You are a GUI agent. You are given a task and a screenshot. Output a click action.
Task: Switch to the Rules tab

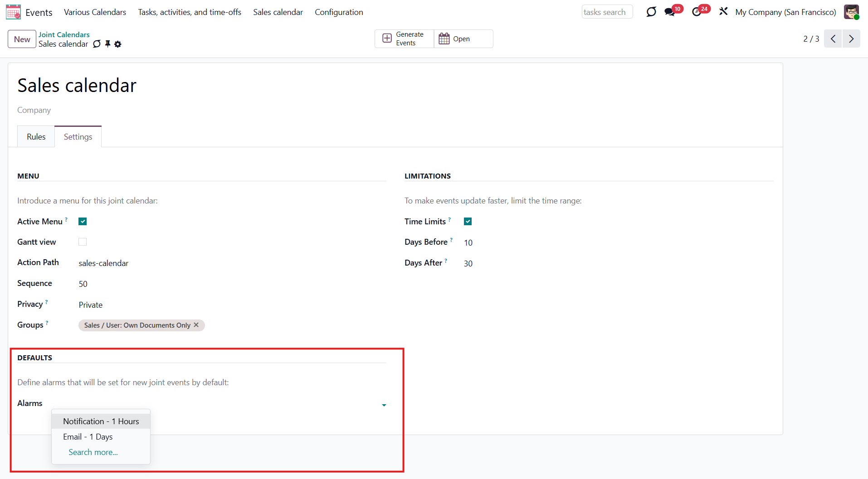(36, 137)
